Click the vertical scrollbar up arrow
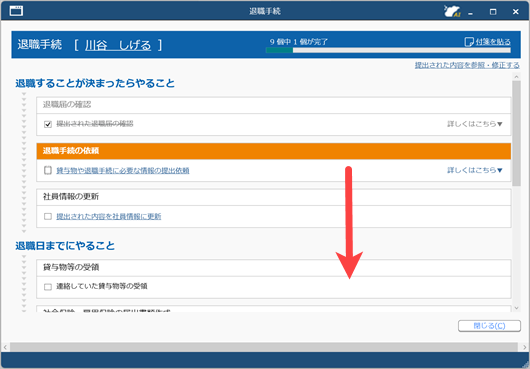Image resolution: width=530 pixels, height=369 pixels. tap(516, 77)
